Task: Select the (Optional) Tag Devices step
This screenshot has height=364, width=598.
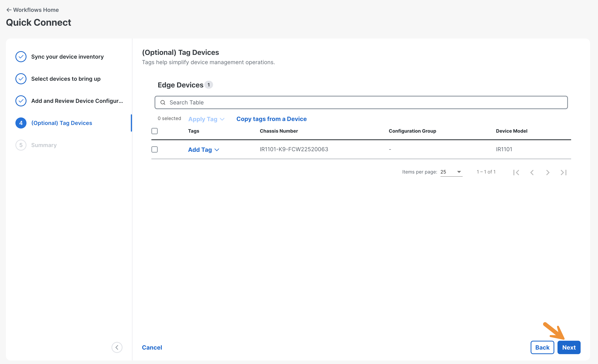Action: [x=62, y=123]
